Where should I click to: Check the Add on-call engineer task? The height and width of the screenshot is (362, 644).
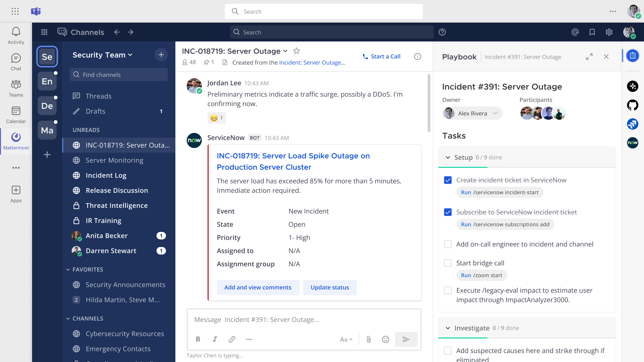[448, 244]
